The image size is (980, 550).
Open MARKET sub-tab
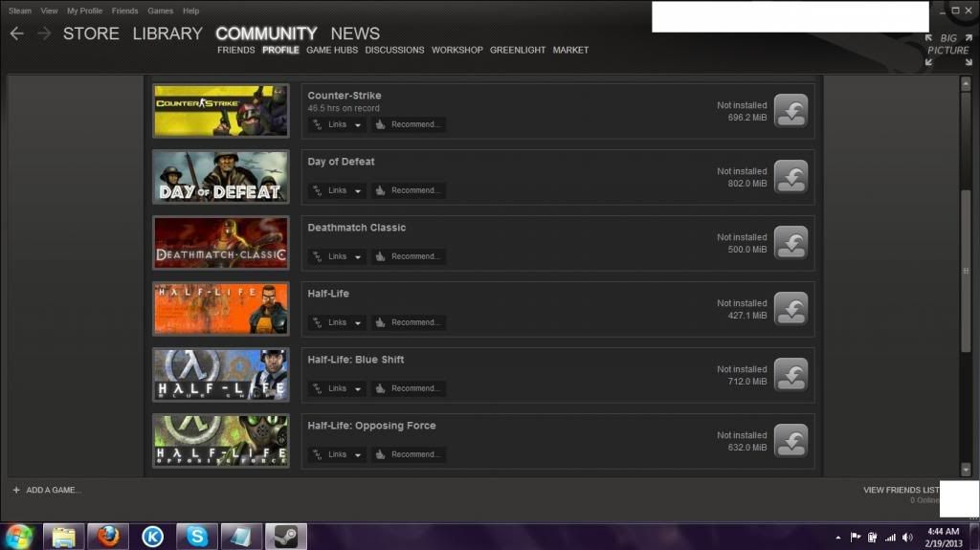click(x=570, y=50)
